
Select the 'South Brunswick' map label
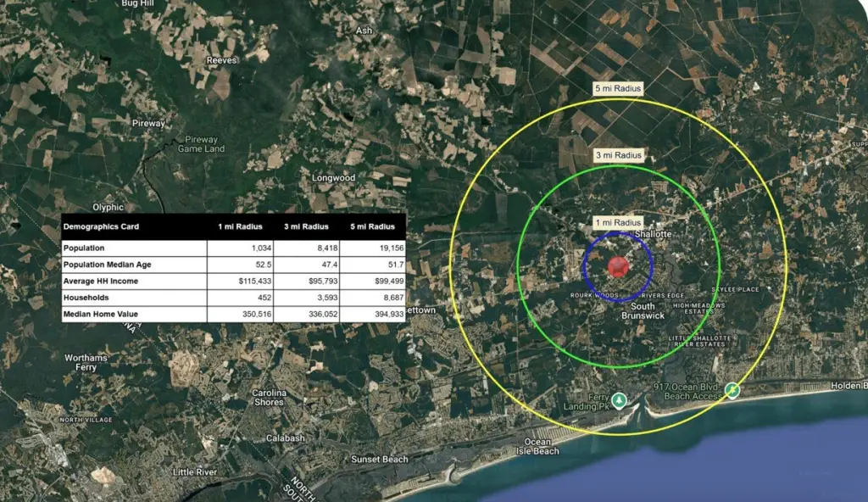click(643, 311)
